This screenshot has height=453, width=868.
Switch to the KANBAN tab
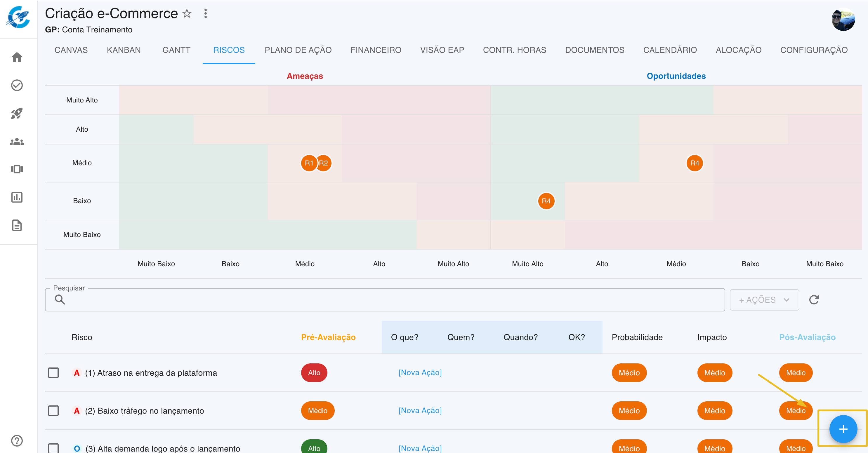124,50
